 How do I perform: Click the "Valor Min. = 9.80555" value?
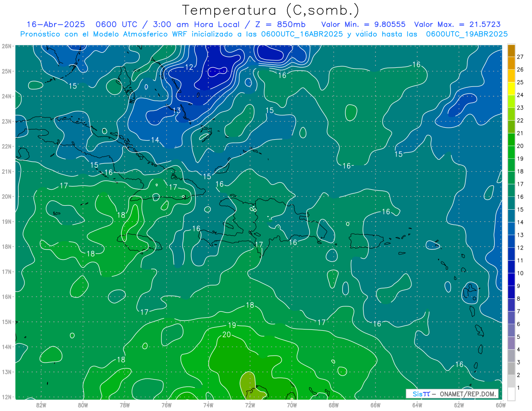364,24
